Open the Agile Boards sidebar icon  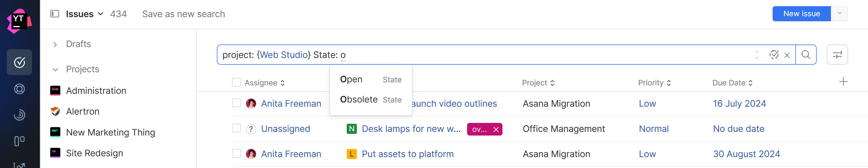(19, 141)
